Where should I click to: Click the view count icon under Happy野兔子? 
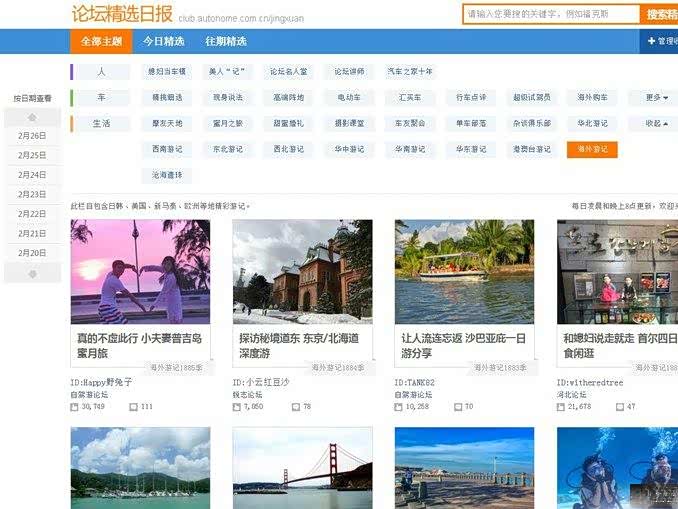click(74, 407)
